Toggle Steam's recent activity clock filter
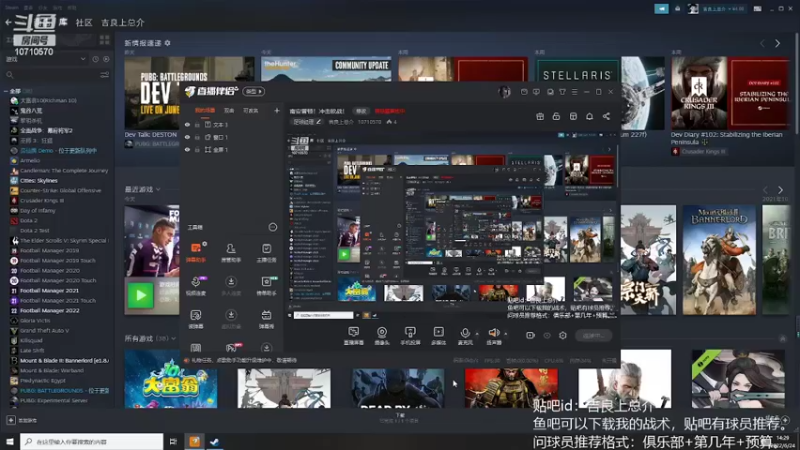This screenshot has width=800, height=450. (x=95, y=59)
